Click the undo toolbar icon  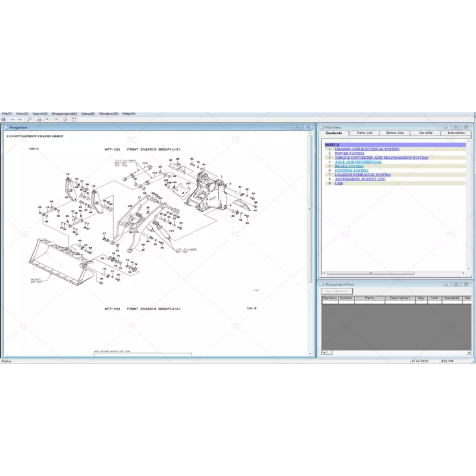tap(48, 119)
